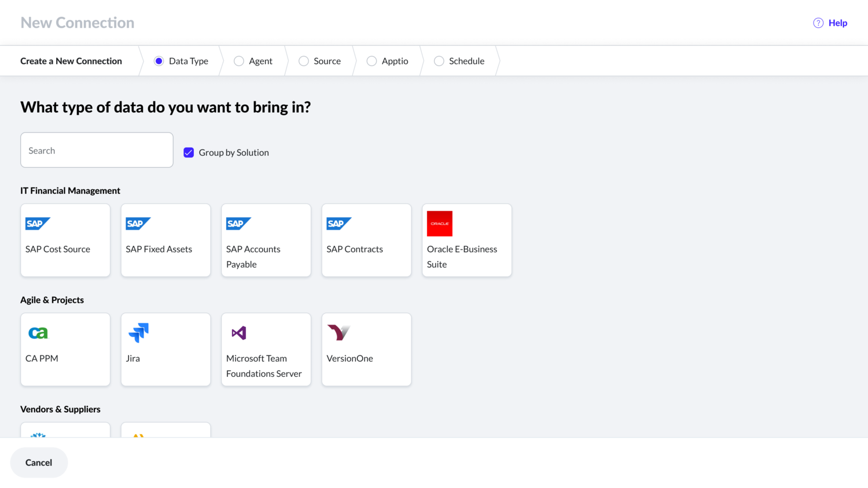Click the New Connection page title
Image resolution: width=868 pixels, height=488 pixels.
pos(78,23)
